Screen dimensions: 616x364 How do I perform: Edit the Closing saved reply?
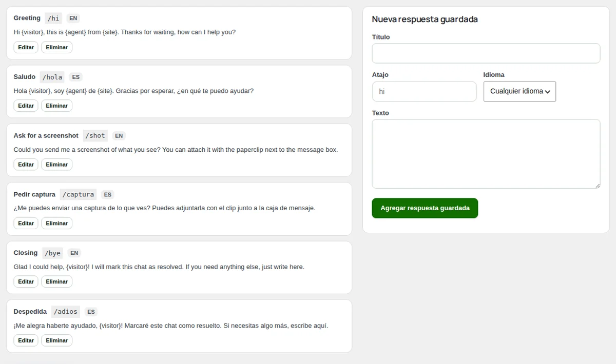pos(26,281)
